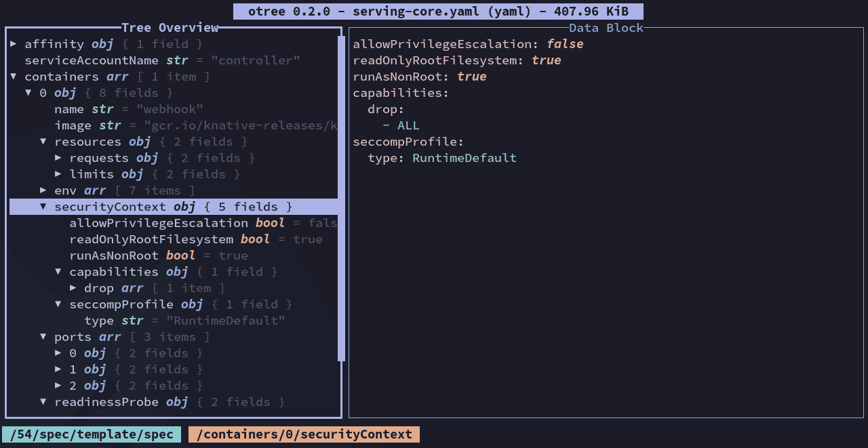Screen dimensions: 868x448
Task: Select the image string row
Action: click(174, 125)
